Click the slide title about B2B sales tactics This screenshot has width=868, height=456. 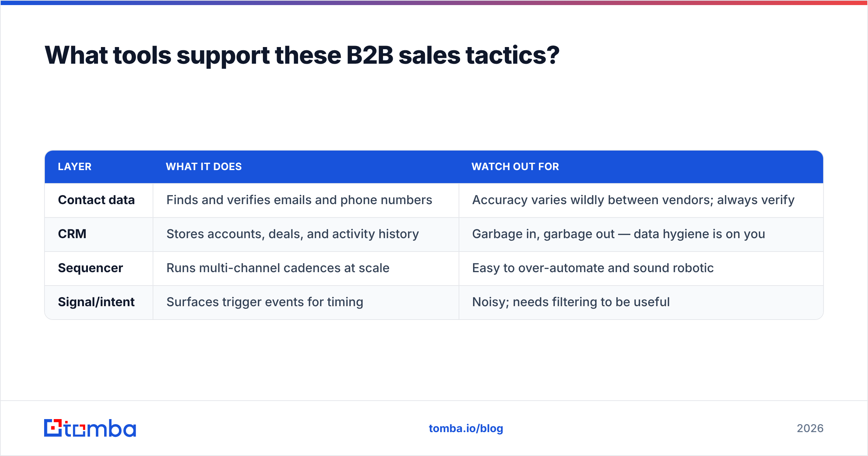302,55
